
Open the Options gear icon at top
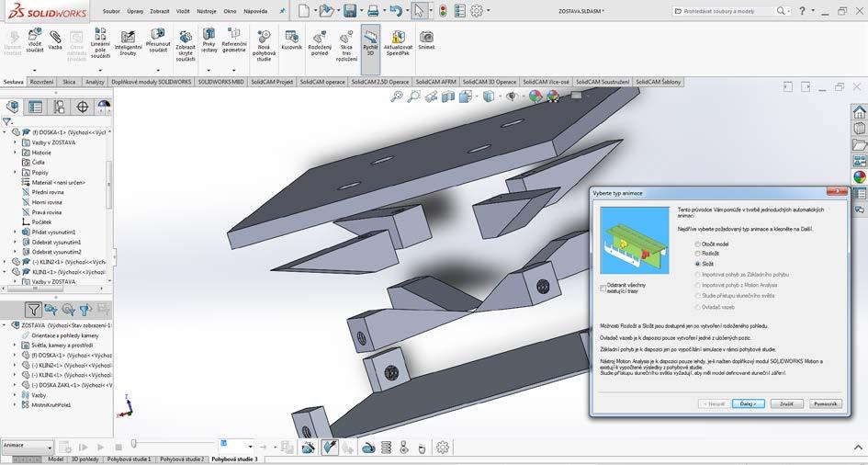(x=476, y=10)
